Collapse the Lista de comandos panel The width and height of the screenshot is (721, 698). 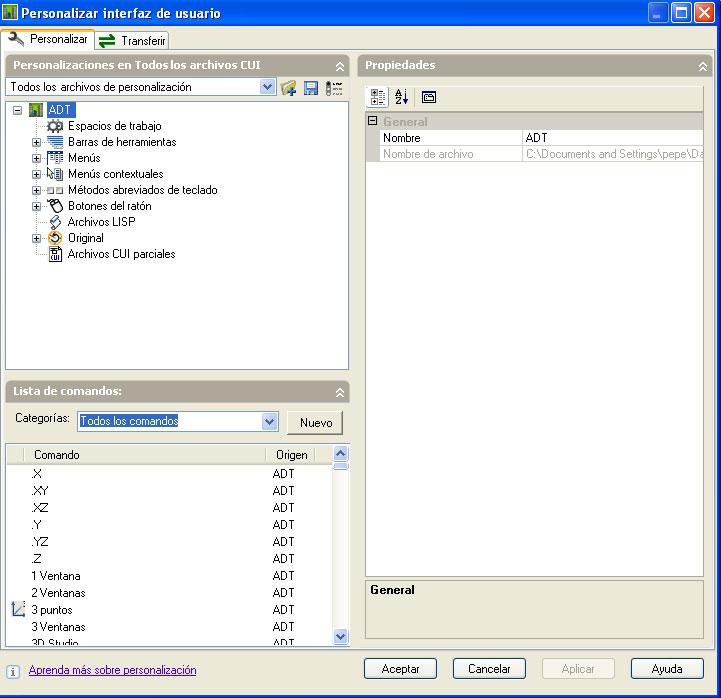340,392
